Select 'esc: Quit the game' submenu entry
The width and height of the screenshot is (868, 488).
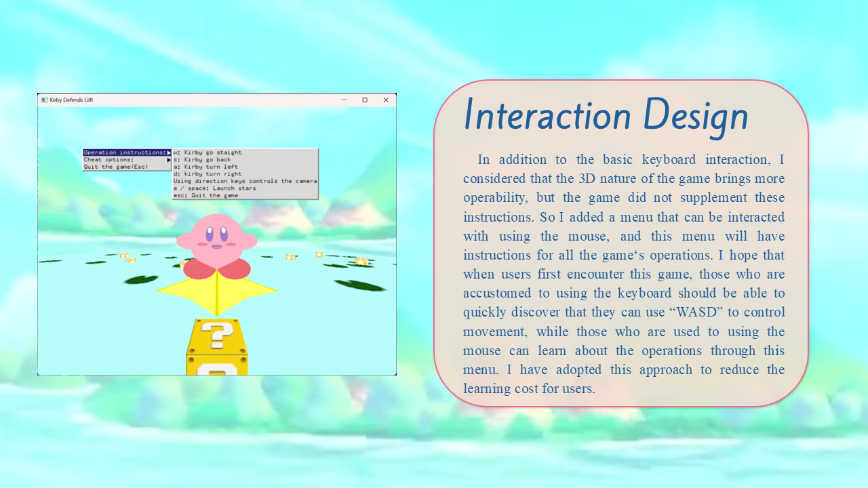click(245, 195)
